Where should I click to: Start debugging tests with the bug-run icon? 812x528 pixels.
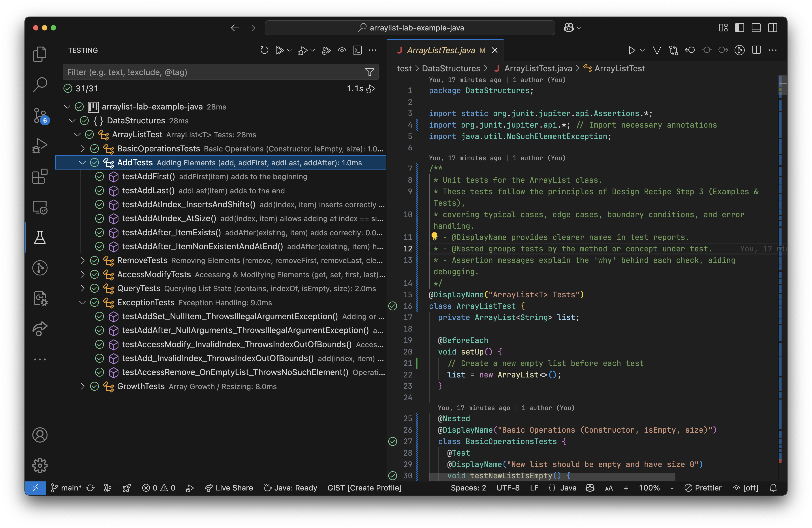[302, 50]
